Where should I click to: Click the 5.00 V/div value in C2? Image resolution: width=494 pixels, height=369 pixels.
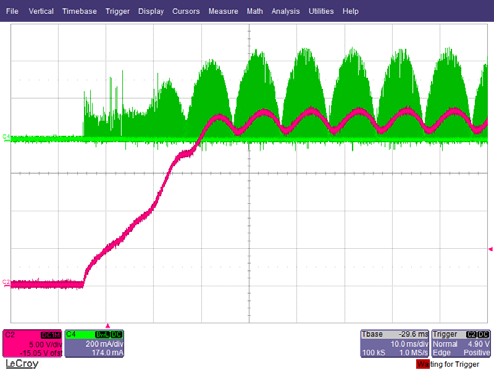[x=45, y=344]
